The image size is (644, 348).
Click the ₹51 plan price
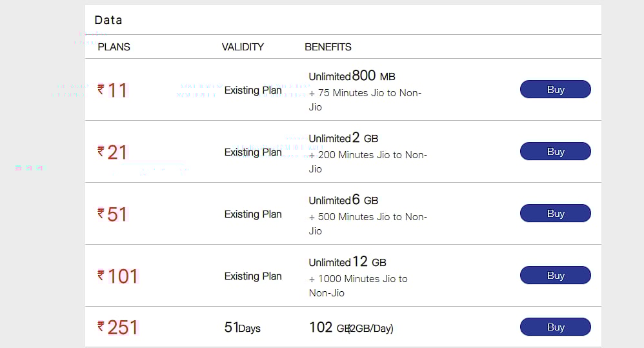113,214
